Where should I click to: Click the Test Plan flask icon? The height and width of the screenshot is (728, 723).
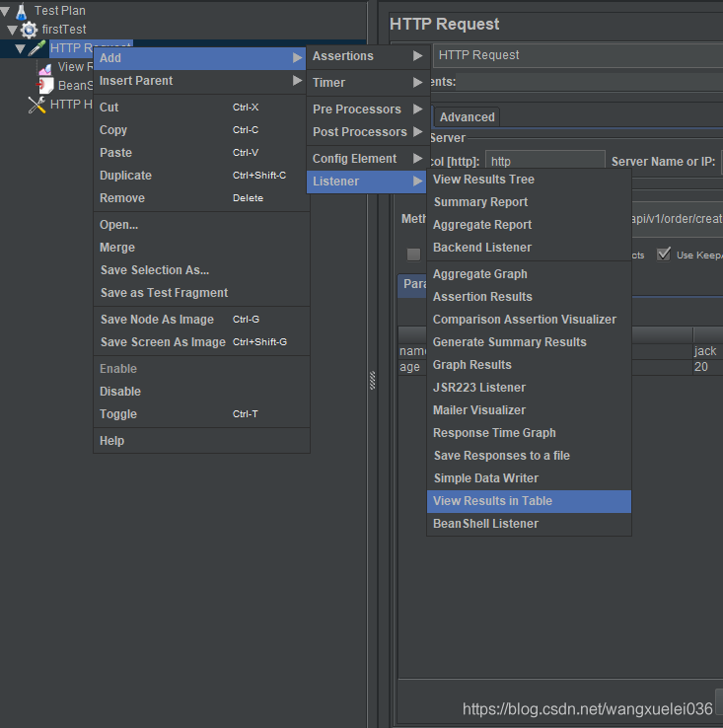pyautogui.click(x=22, y=11)
